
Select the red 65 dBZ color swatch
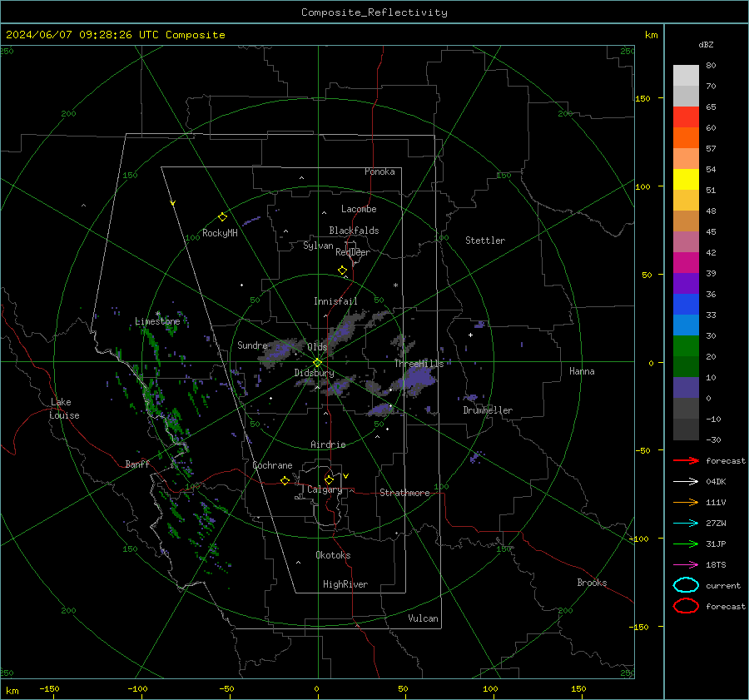[x=686, y=117]
